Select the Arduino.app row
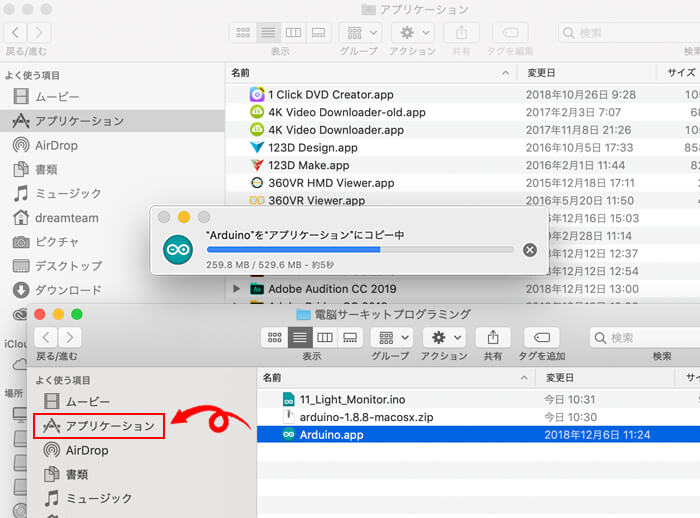 [478, 434]
